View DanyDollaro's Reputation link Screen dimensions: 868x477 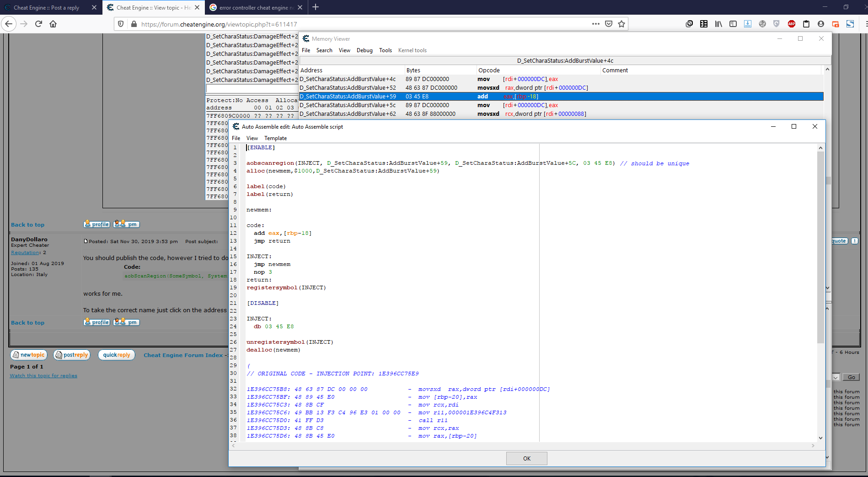25,253
